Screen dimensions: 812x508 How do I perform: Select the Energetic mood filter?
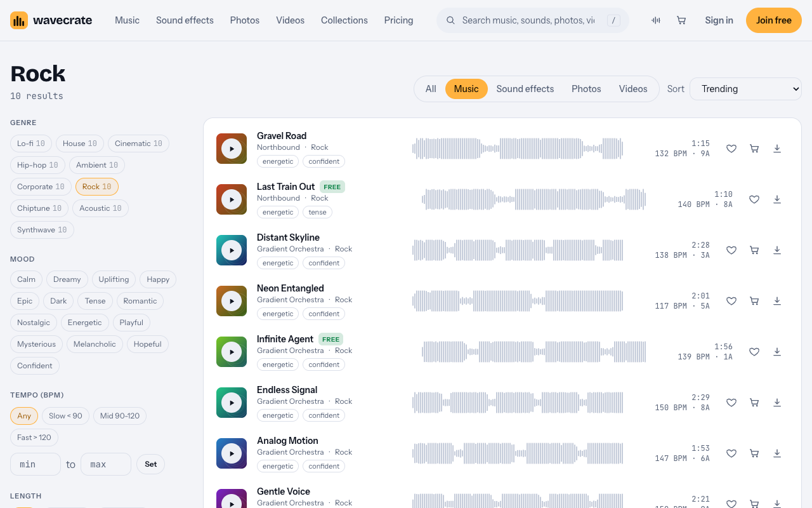[85, 323]
